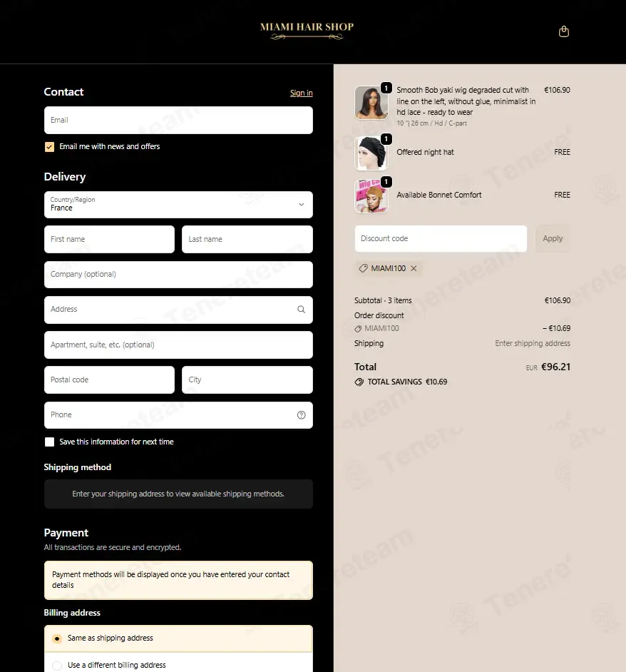Click the payment methods notice banner
This screenshot has height=672, width=626.
[178, 580]
